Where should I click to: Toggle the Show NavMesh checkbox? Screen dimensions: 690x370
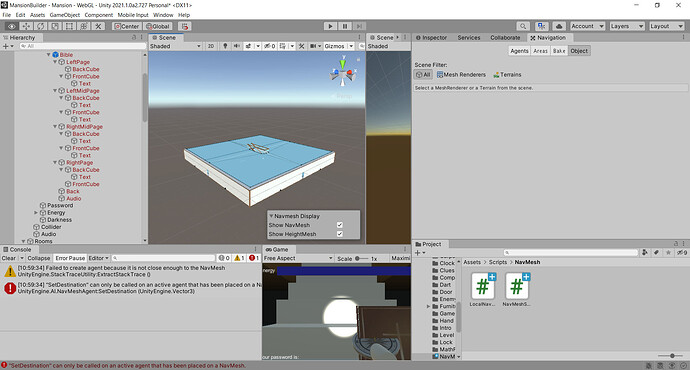[340, 225]
